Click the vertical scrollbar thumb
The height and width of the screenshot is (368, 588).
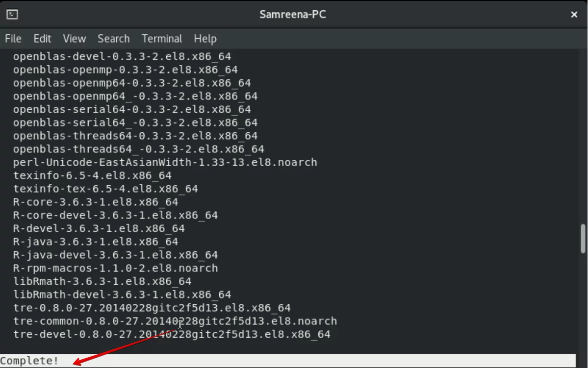click(583, 239)
